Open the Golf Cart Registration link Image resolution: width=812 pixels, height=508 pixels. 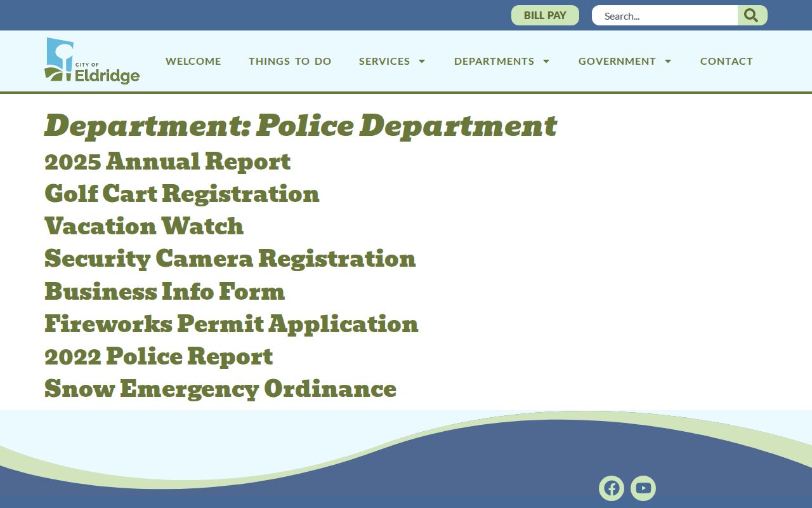click(x=182, y=194)
